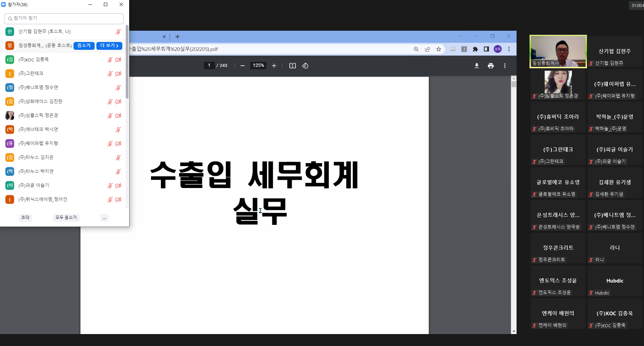This screenshot has width=644, height=346.
Task: Click muted mic icon for (주)피글 이슬기 row
Action: 110,186
